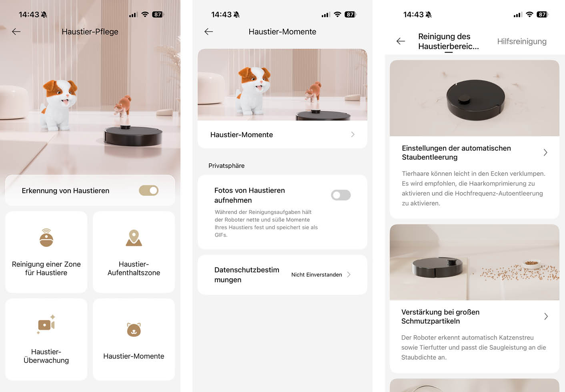The image size is (565, 392).
Task: Tap the Nicht Einverstanden status text
Action: tap(317, 274)
